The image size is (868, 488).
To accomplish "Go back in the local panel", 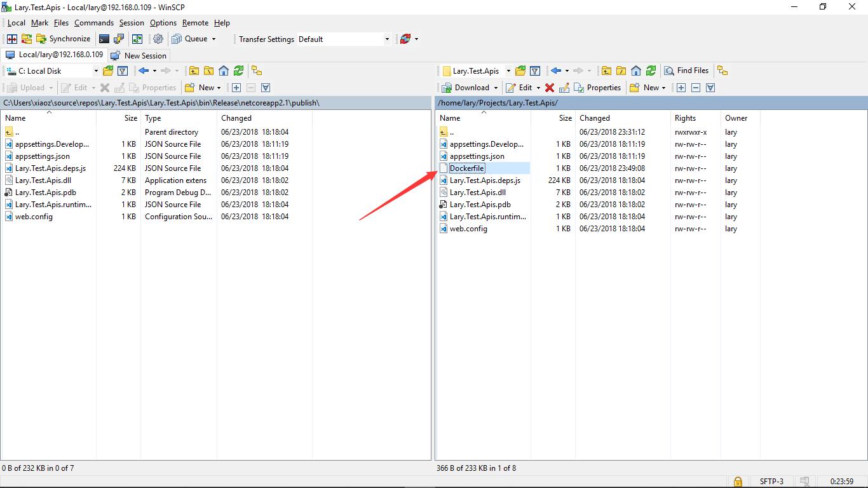I will pos(144,71).
